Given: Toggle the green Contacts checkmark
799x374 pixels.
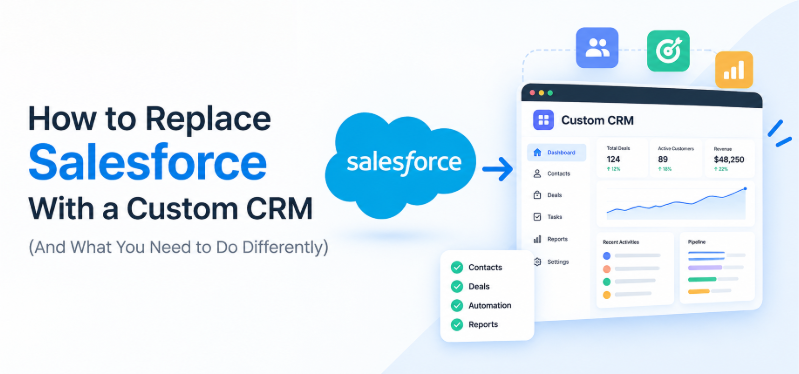Looking at the screenshot, I should 457,267.
